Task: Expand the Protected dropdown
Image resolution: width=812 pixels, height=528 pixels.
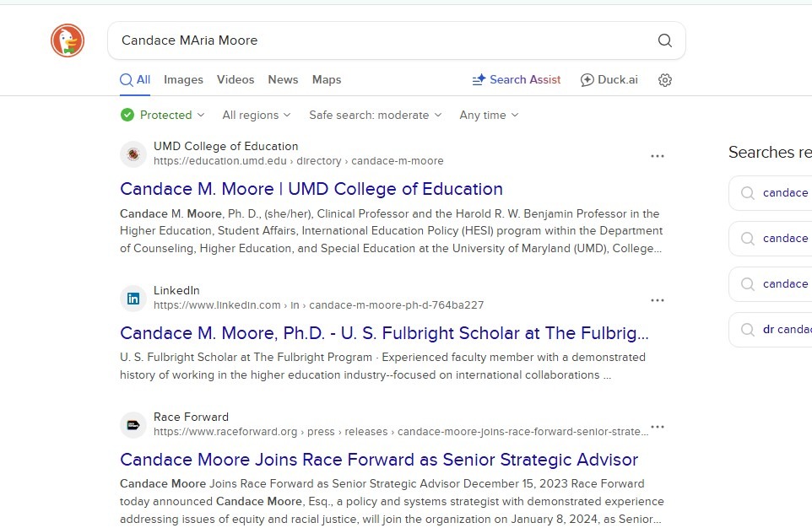Action: [163, 116]
